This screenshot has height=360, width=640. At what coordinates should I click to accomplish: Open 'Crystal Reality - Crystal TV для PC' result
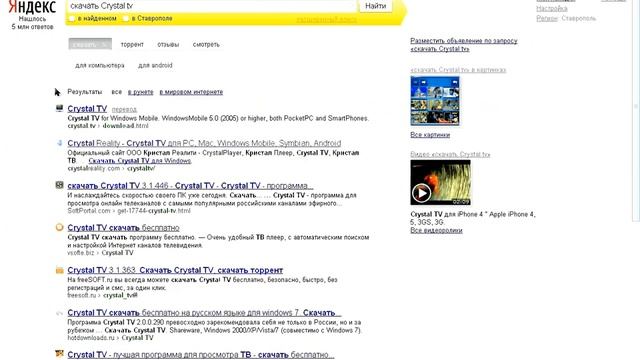(x=204, y=143)
